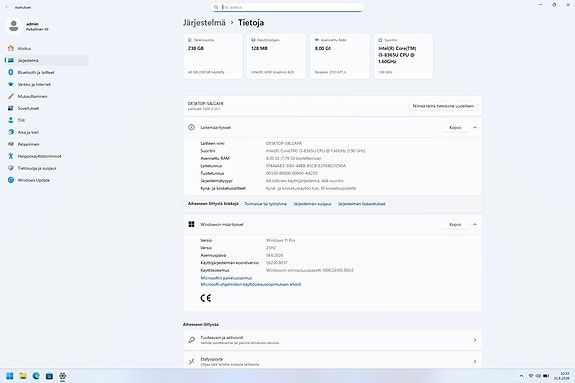Select the Windows 11 Pro edition value

281,240
